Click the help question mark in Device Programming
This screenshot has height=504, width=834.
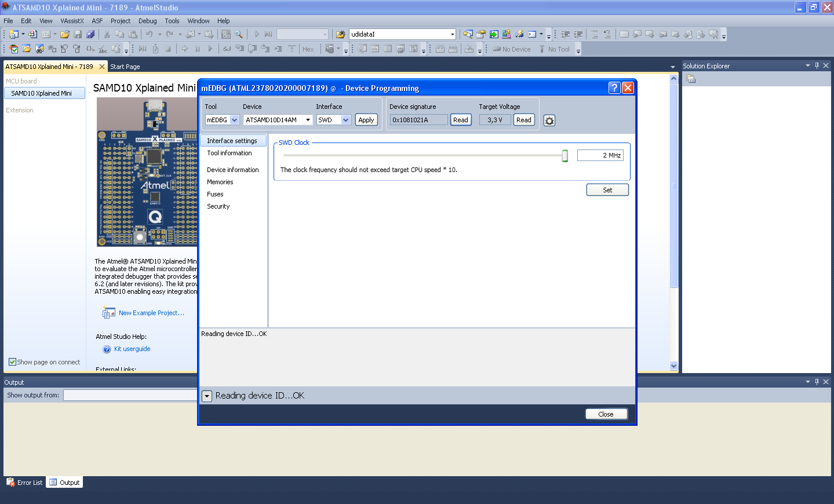pyautogui.click(x=614, y=87)
